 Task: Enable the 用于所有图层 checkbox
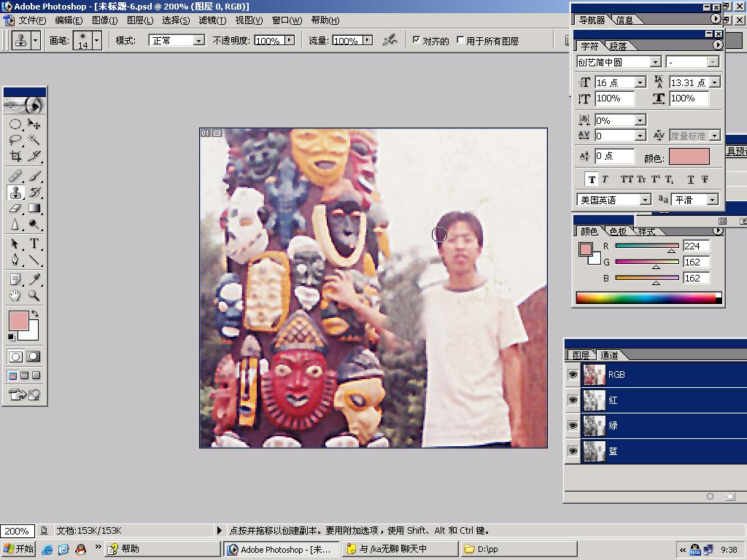[460, 40]
